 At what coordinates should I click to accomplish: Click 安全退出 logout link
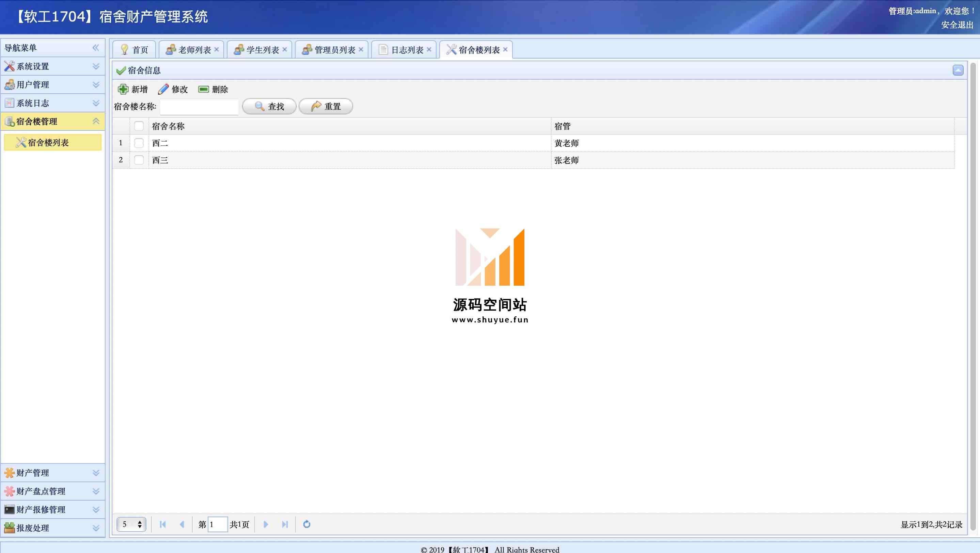pyautogui.click(x=957, y=25)
